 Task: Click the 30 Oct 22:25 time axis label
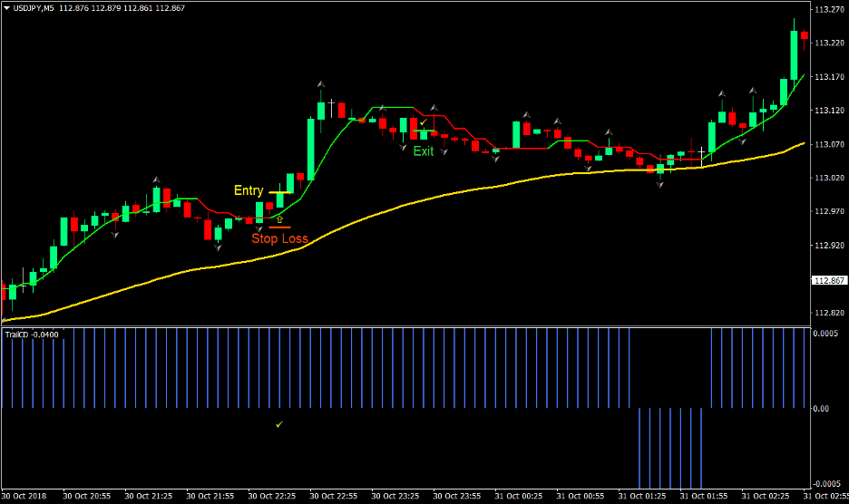click(274, 497)
